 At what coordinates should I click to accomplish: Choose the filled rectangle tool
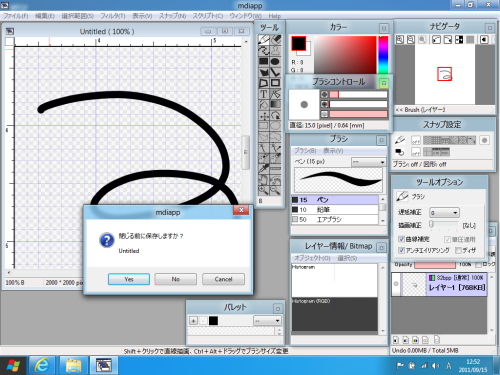[x=264, y=61]
